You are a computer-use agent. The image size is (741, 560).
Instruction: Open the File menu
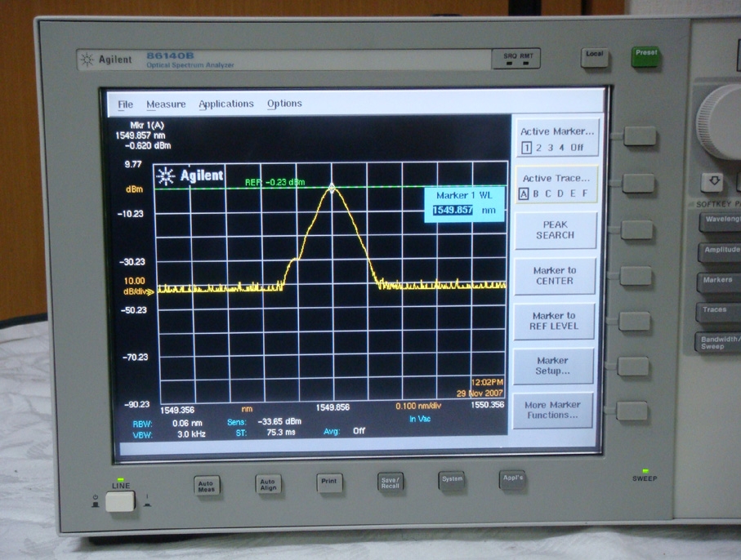[x=125, y=104]
